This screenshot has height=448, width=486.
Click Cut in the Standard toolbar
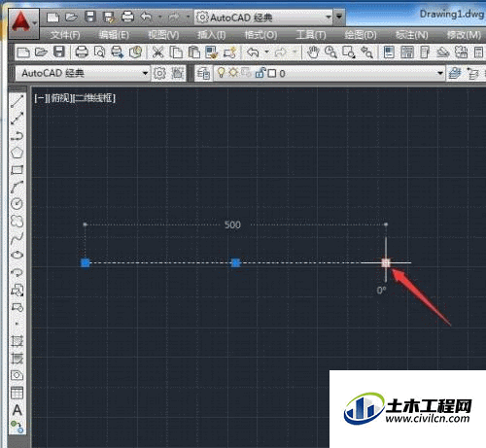point(158,52)
